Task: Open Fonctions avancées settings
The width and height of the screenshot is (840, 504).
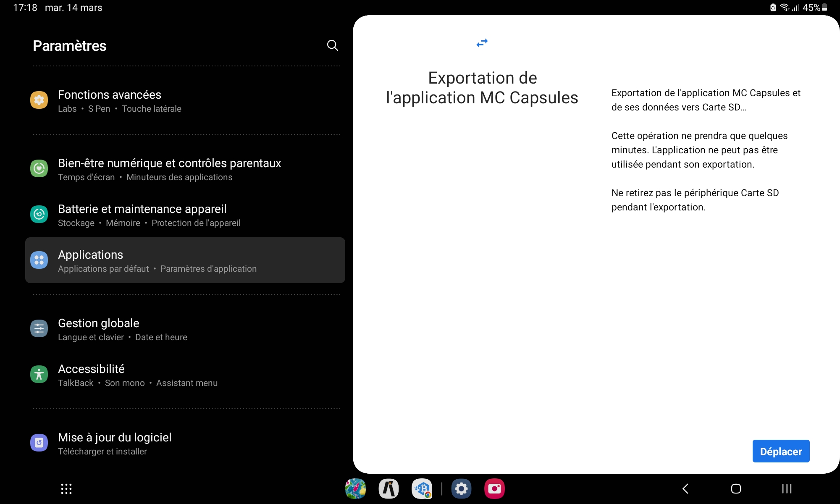Action: (x=185, y=101)
